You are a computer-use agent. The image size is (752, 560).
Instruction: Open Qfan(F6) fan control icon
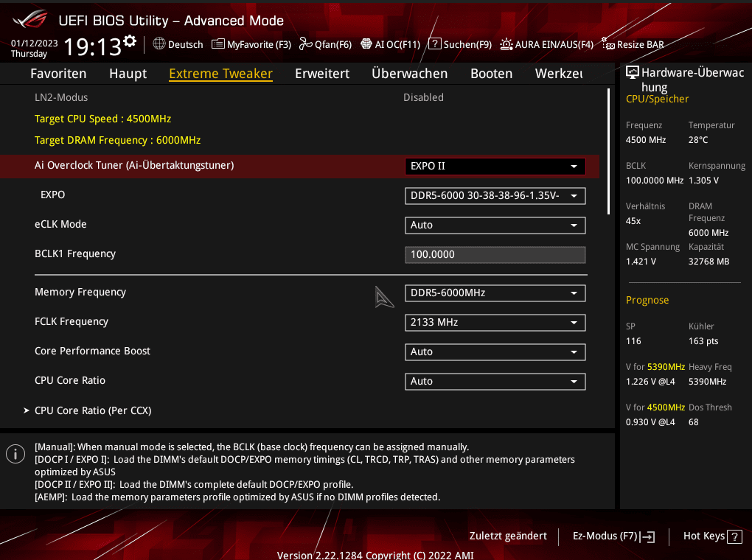pyautogui.click(x=305, y=43)
